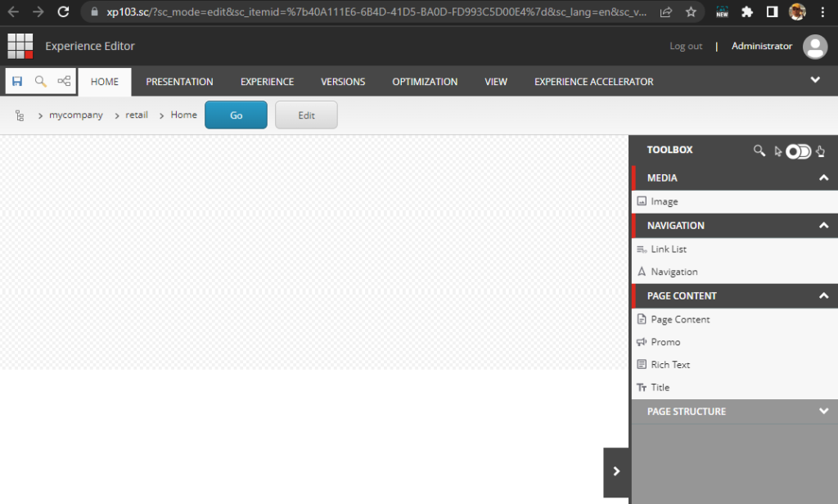
Task: Open the browser profile avatar
Action: point(797,11)
